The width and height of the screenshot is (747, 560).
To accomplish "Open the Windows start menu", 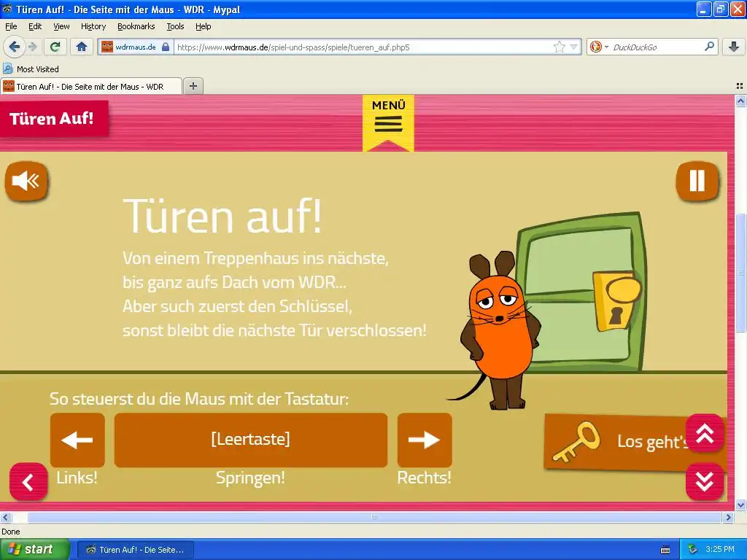I will (34, 549).
